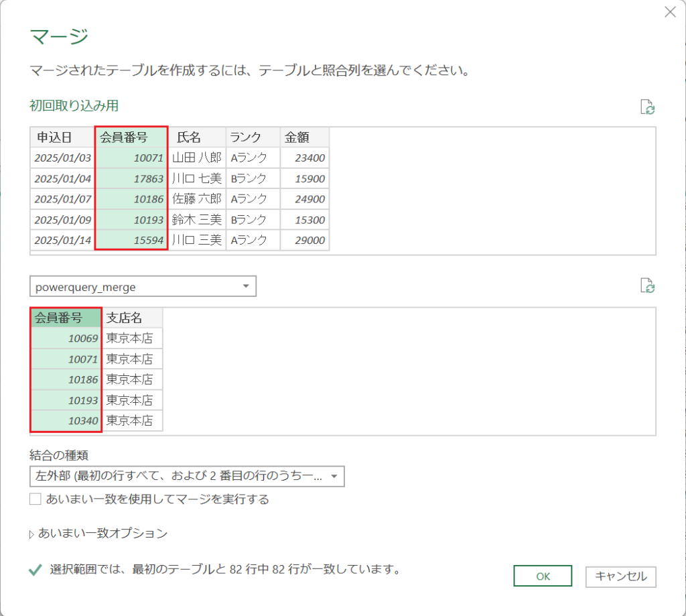Screen dimensions: 686x616
Task: Open the powerquery_merge table dropdown
Action: tap(245, 286)
